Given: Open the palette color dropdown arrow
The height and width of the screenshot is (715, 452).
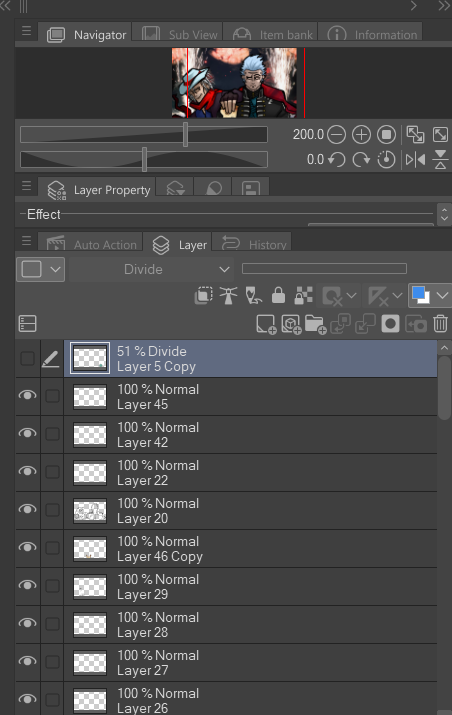Looking at the screenshot, I should 56,269.
